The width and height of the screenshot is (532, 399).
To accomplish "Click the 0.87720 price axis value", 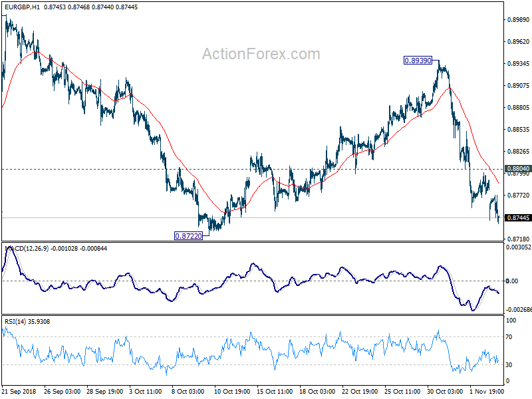I will [518, 195].
